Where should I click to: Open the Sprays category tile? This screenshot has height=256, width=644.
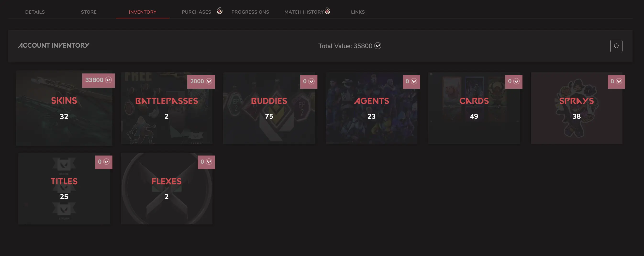pyautogui.click(x=577, y=108)
